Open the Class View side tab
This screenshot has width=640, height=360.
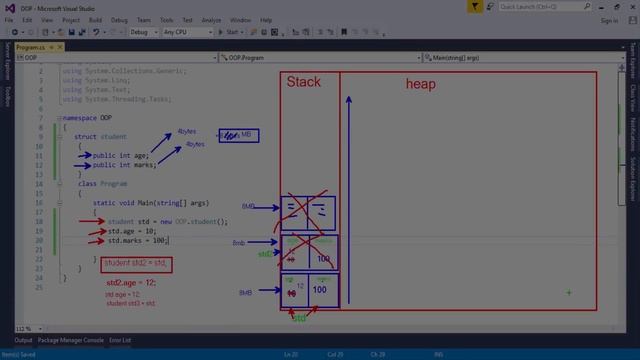pyautogui.click(x=633, y=98)
